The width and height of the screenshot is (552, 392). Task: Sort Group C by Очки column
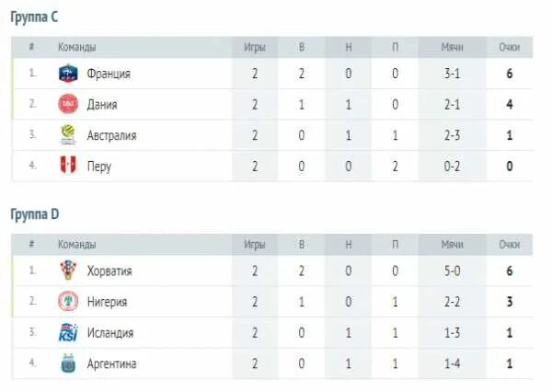tap(510, 47)
